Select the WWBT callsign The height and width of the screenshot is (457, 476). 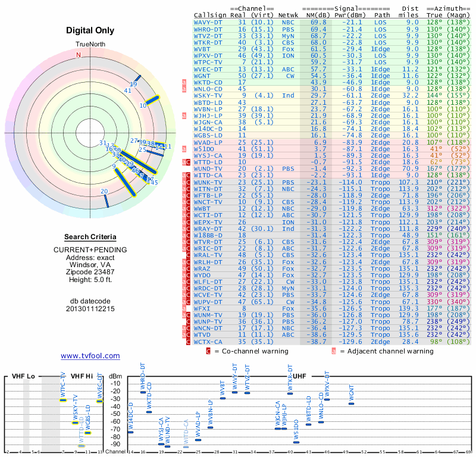pos(202,209)
